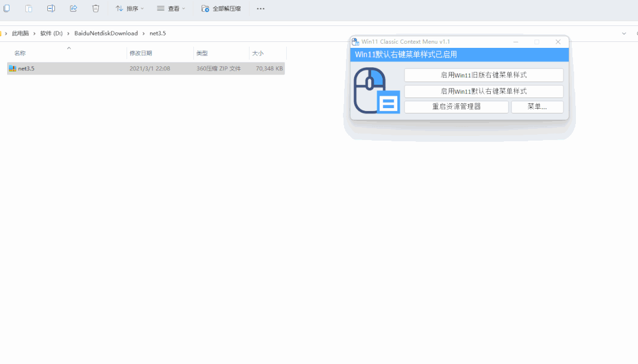Image resolution: width=638 pixels, height=364 pixels.
Task: Click the 全部解压缩 extract icon
Action: (x=205, y=8)
